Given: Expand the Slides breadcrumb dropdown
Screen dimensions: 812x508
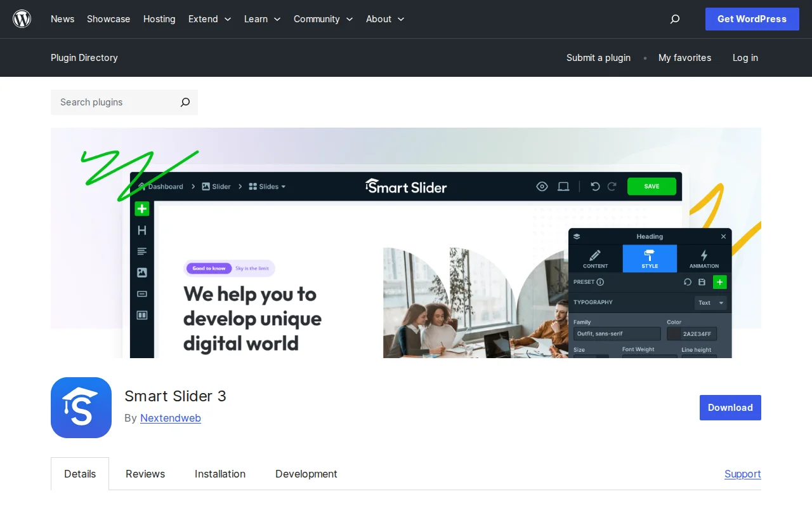Looking at the screenshot, I should (x=283, y=186).
